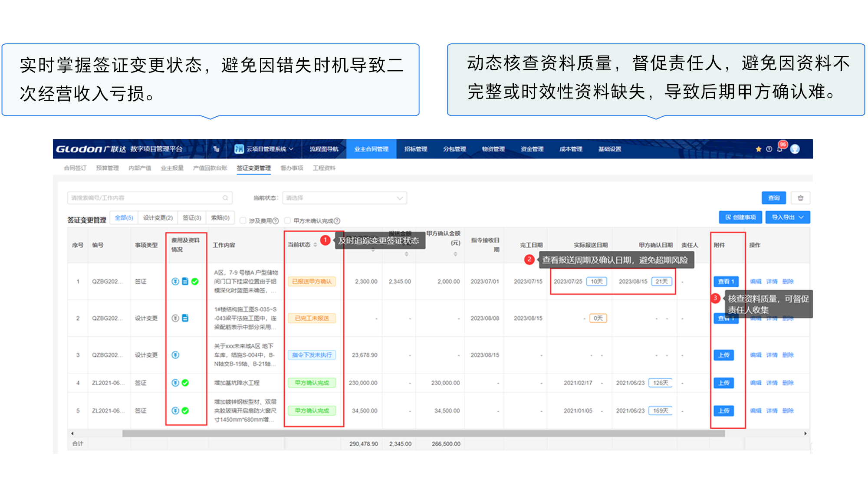
Task: Open notifications bell with 96 badge
Action: click(x=780, y=149)
